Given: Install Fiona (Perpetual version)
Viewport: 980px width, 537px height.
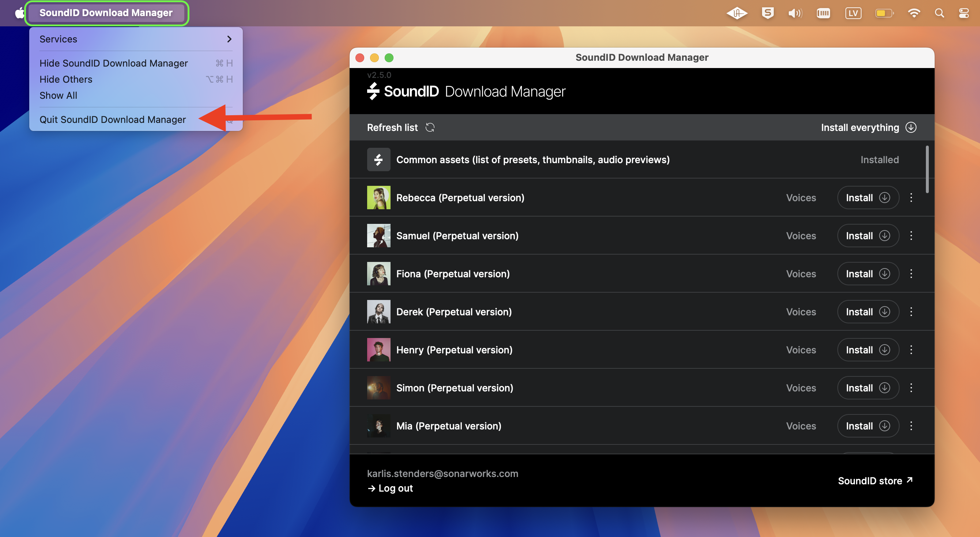Looking at the screenshot, I should tap(868, 274).
